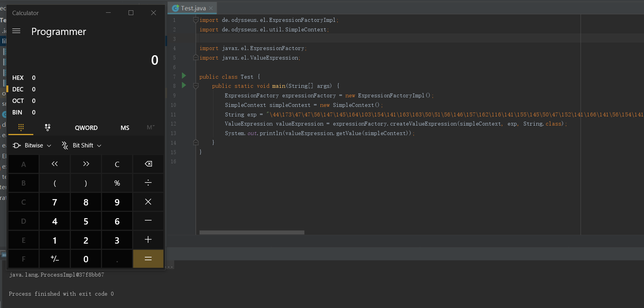This screenshot has width=644, height=308.
Task: Switch to bit toggling keypad
Action: (x=48, y=128)
